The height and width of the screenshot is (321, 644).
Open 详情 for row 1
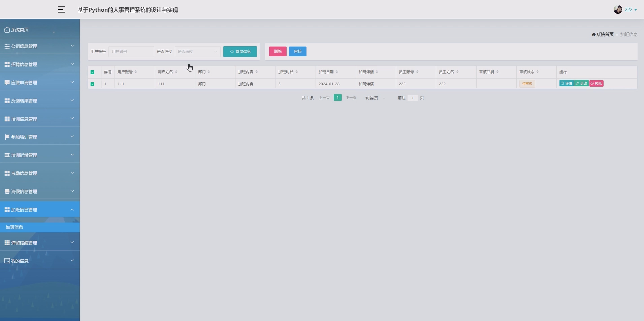567,84
